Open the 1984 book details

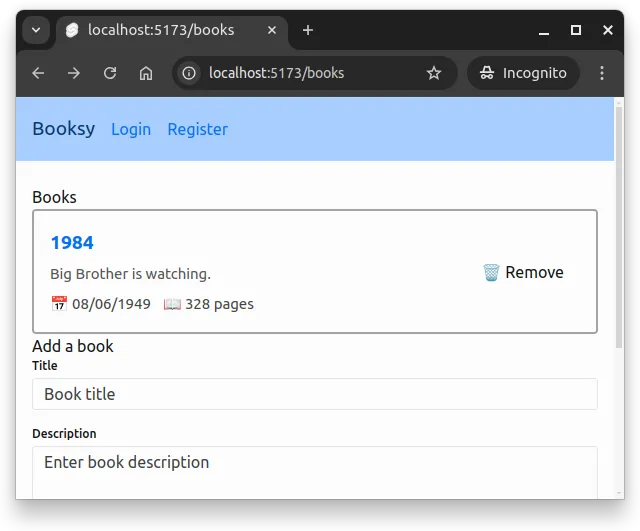[72, 242]
